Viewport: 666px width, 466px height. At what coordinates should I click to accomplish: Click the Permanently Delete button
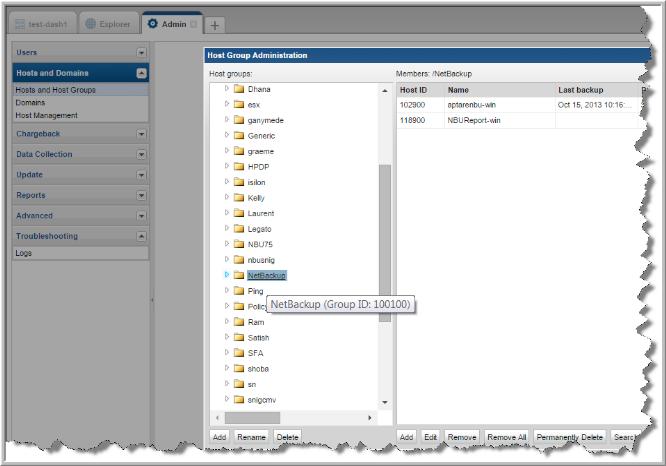(x=569, y=437)
